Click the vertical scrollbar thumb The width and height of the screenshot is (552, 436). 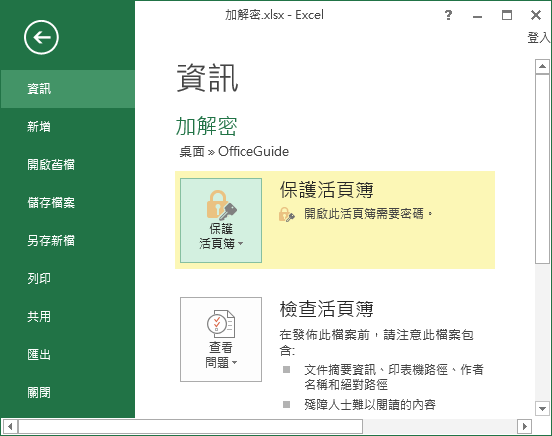click(542, 169)
